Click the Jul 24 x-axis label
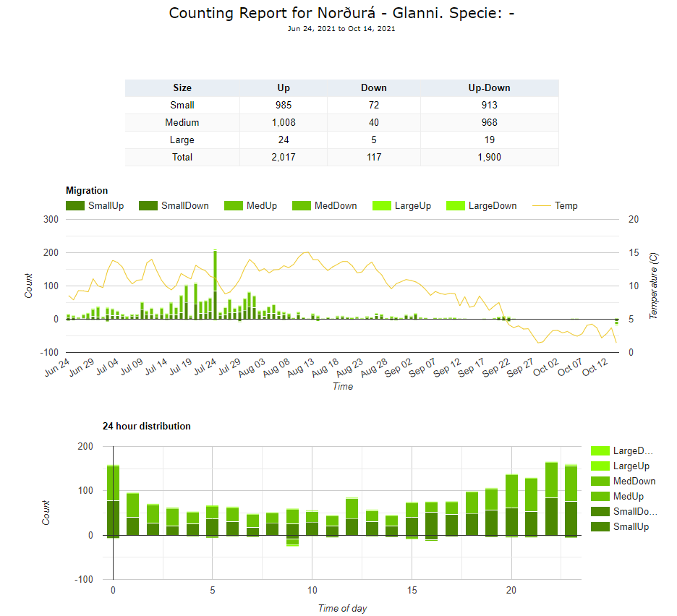677x616 pixels. click(x=205, y=367)
